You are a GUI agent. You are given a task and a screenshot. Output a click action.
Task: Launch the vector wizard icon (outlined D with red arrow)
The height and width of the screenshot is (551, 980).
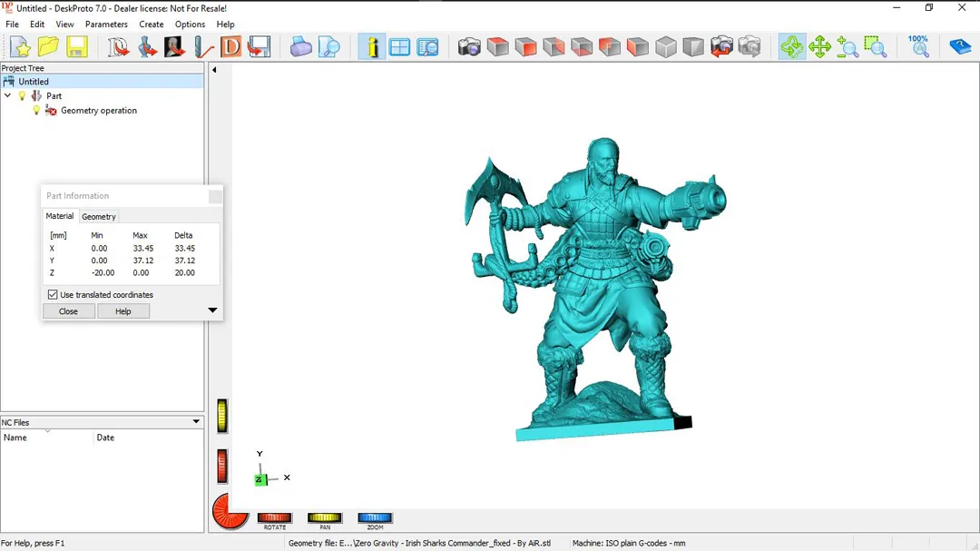coord(117,47)
